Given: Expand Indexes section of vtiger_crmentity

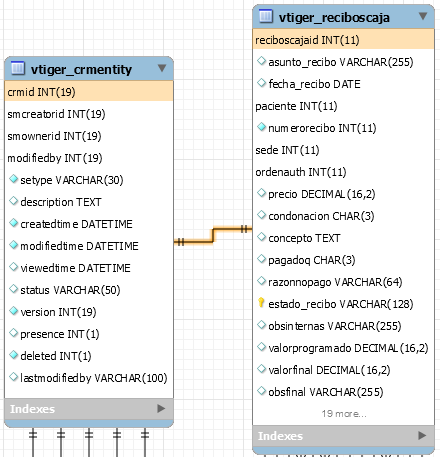Looking at the screenshot, I should pos(161,408).
